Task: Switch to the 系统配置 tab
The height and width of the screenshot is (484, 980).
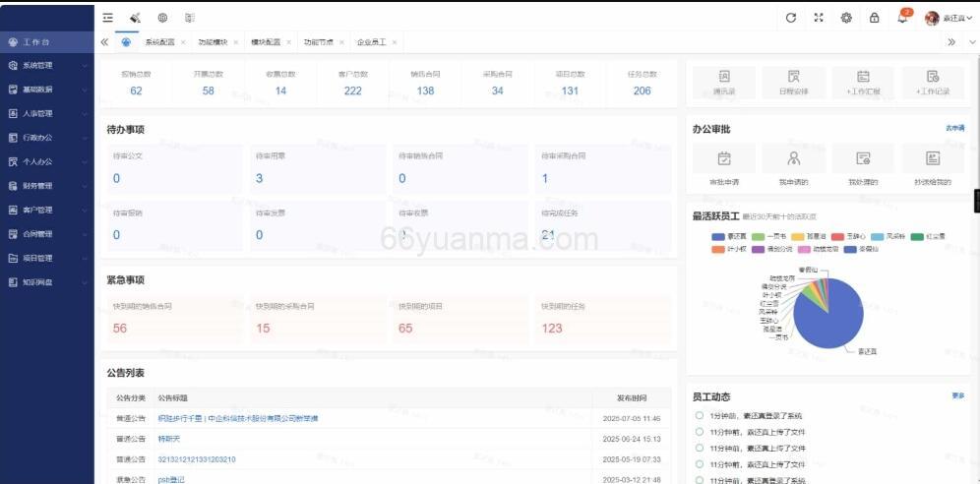Action: click(159, 42)
